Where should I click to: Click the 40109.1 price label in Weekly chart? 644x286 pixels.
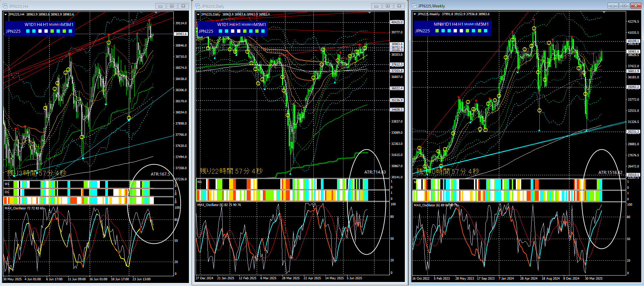pos(633,41)
